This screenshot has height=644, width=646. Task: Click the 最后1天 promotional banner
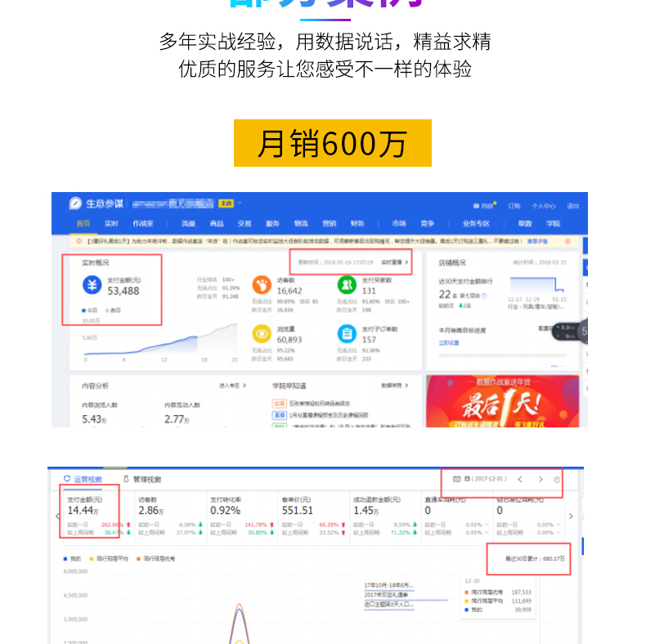point(502,401)
